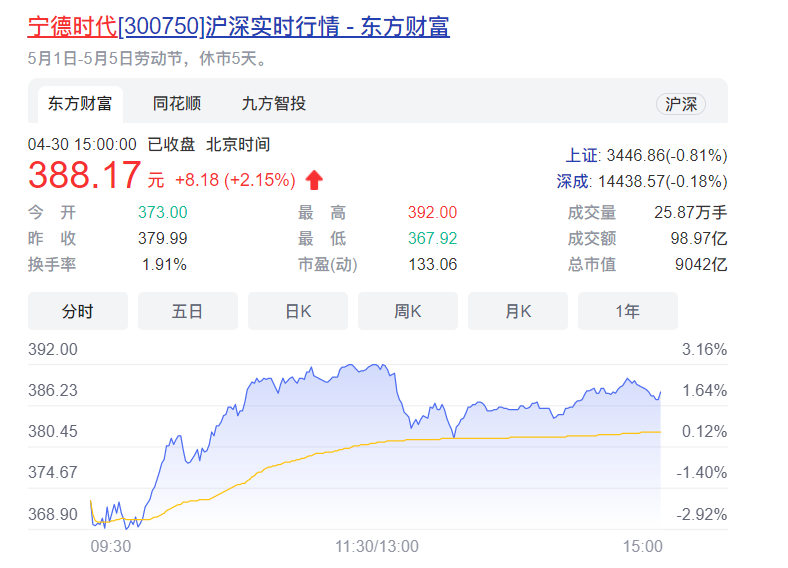Open the 上证 index link
The image size is (788, 568).
click(582, 155)
